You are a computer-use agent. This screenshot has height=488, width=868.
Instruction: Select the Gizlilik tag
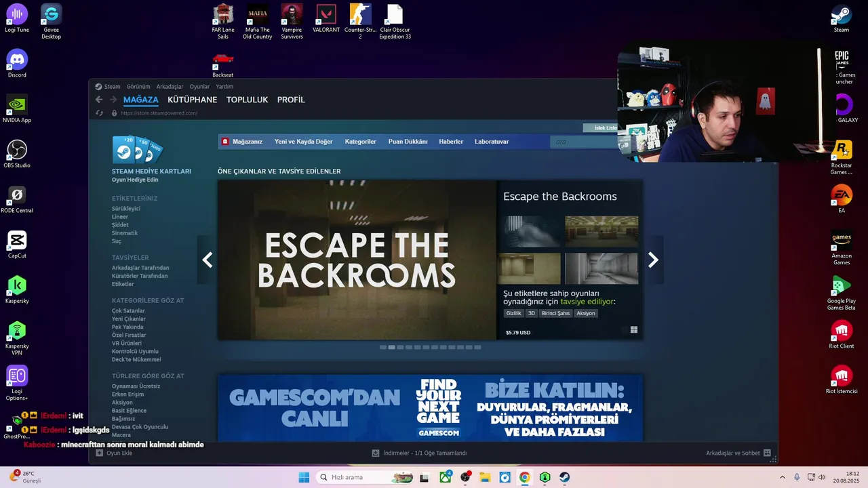514,313
